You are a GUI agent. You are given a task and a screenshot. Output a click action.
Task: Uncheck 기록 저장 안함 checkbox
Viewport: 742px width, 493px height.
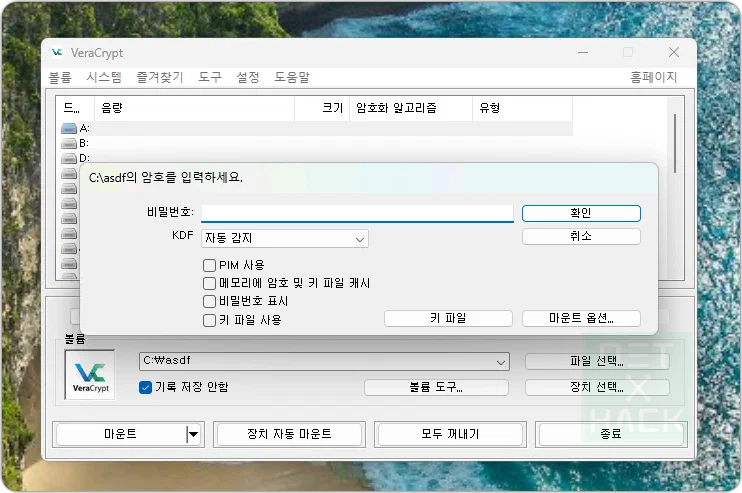[145, 387]
